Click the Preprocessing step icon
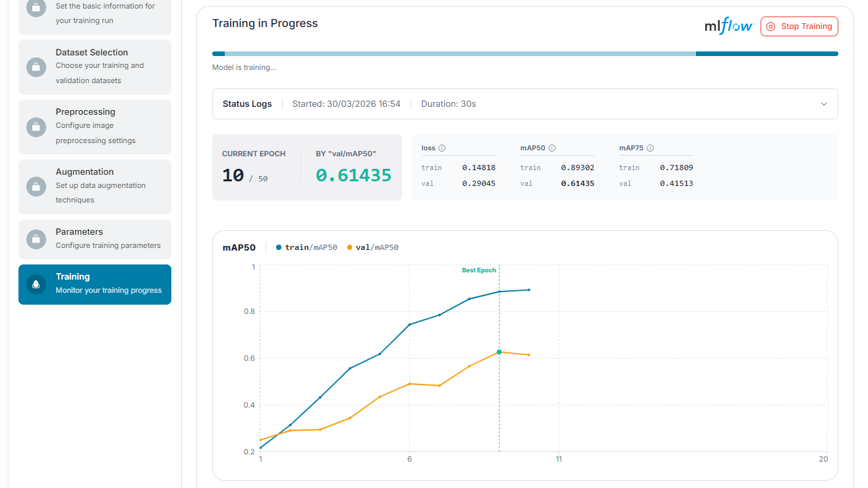Viewport: 868px width, 488px height. pyautogui.click(x=36, y=127)
